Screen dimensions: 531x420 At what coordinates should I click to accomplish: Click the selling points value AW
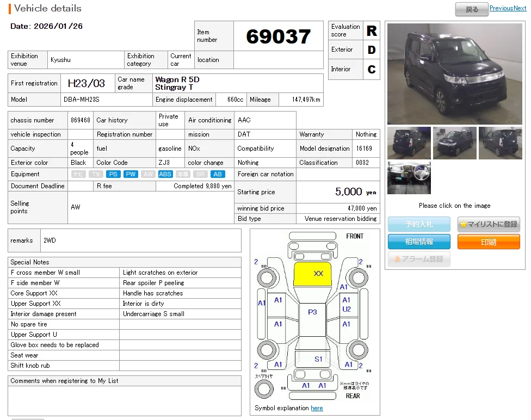(x=76, y=207)
